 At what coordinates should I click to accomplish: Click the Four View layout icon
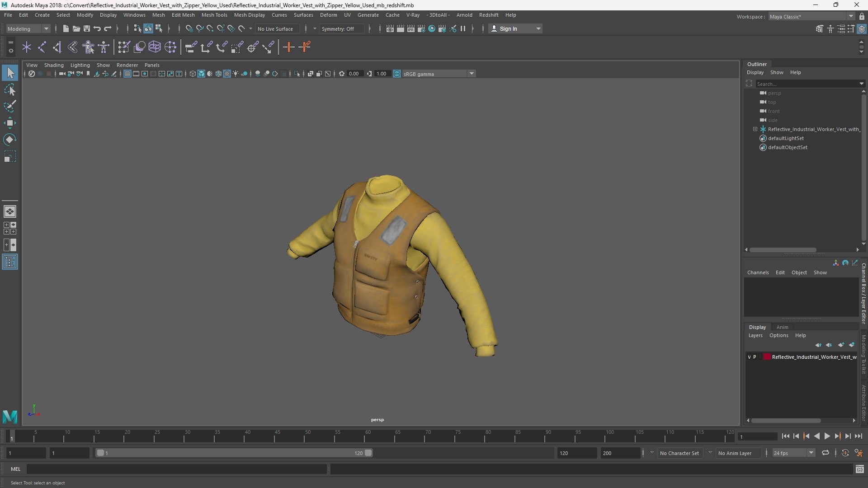pyautogui.click(x=10, y=228)
